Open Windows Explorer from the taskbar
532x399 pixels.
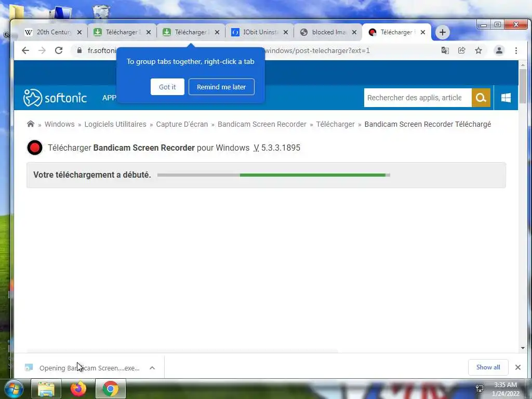tap(46, 389)
